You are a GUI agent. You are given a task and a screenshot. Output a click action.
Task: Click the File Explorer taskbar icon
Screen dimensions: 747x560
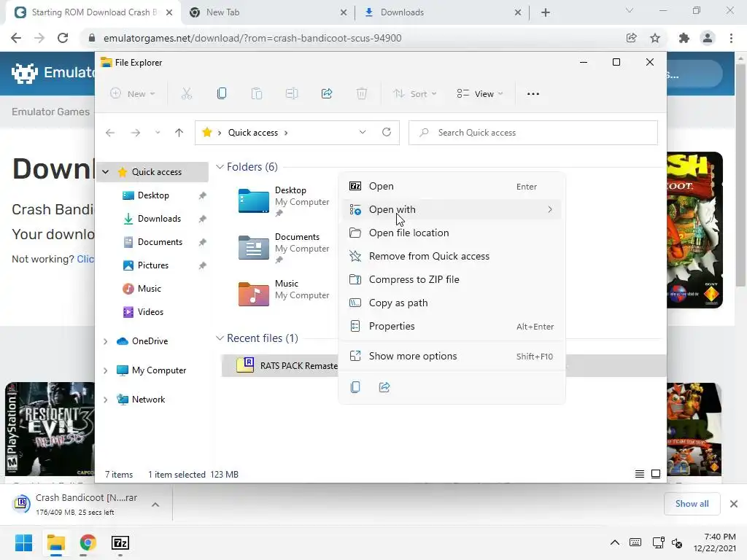[56, 542]
